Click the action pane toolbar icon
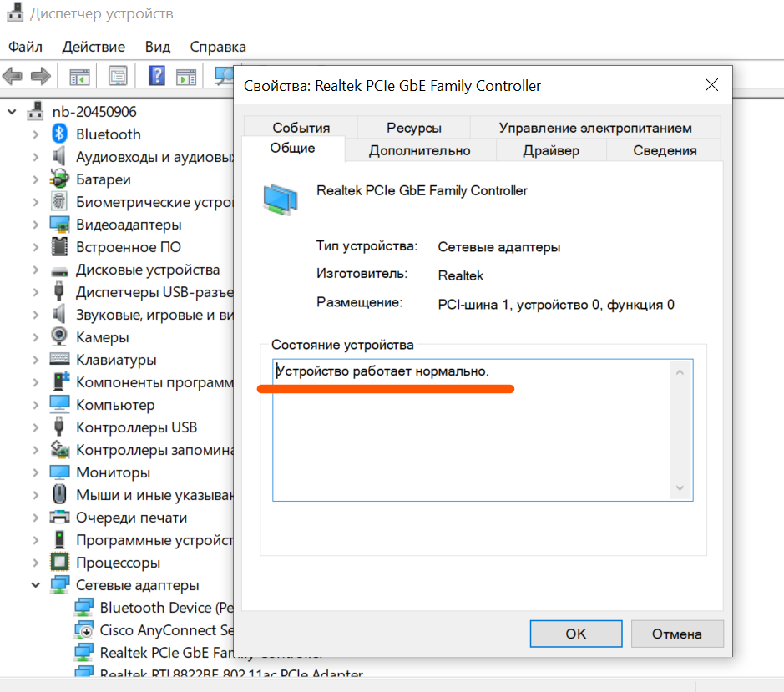Image resolution: width=784 pixels, height=692 pixels. click(186, 77)
